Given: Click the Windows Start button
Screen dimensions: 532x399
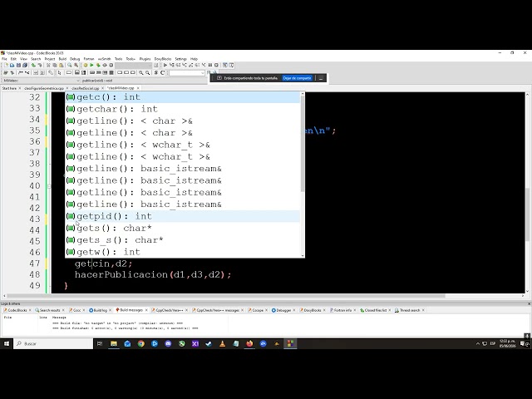Looking at the screenshot, I should click(7, 343).
